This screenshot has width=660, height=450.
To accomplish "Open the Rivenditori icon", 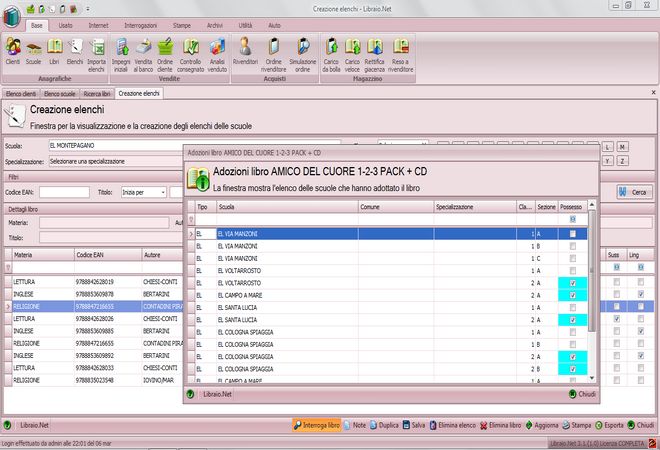I will [245, 51].
